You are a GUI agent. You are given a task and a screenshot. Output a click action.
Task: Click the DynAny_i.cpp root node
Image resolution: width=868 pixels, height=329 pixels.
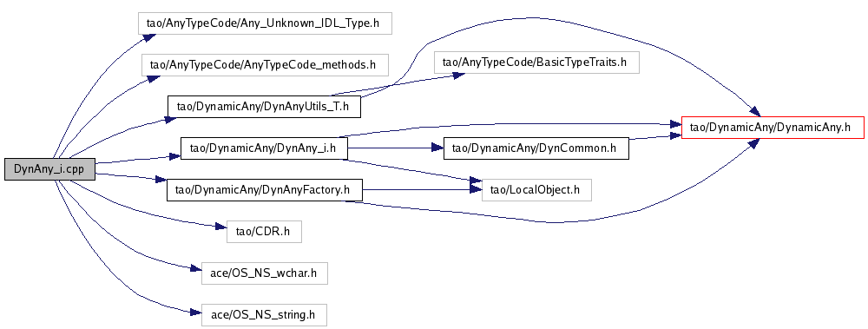click(x=49, y=169)
